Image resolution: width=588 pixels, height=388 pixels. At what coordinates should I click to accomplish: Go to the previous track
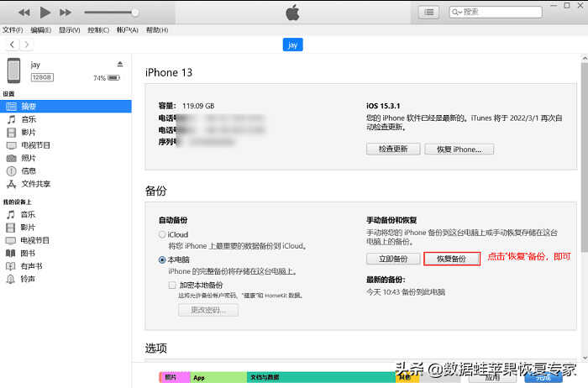[x=23, y=12]
